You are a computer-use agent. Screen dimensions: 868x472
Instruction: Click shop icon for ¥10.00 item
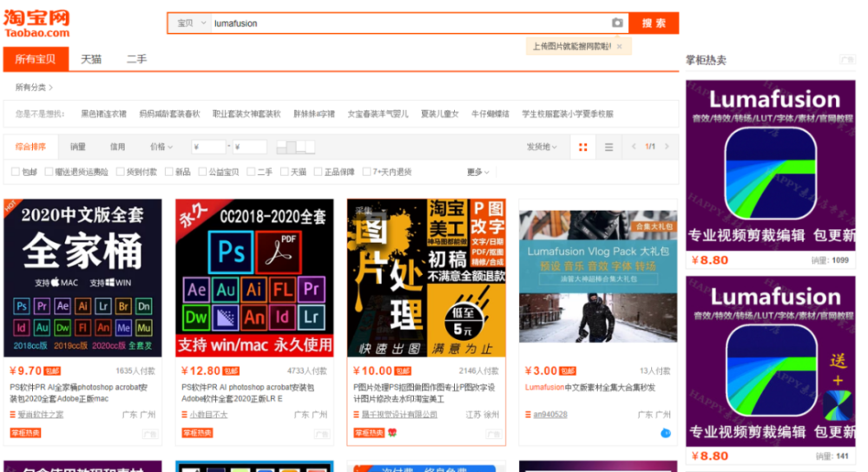(357, 415)
